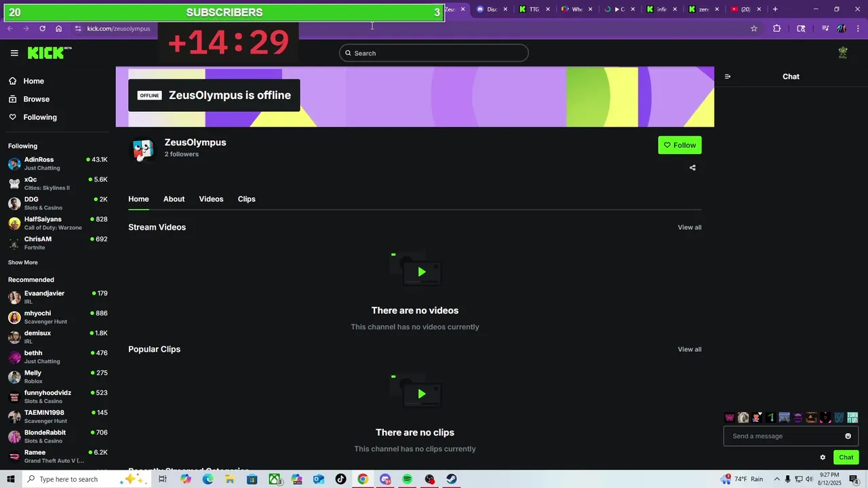Click the browser address bar URL
868x488 pixels.
point(119,28)
